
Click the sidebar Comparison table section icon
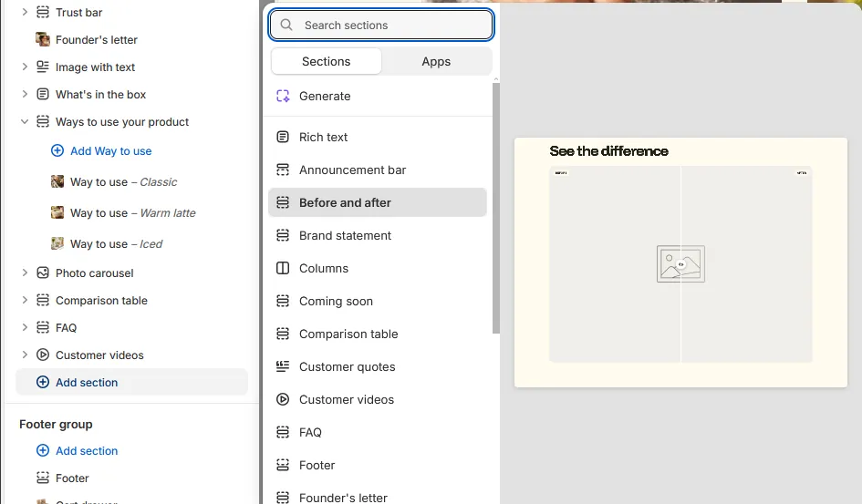pos(42,301)
